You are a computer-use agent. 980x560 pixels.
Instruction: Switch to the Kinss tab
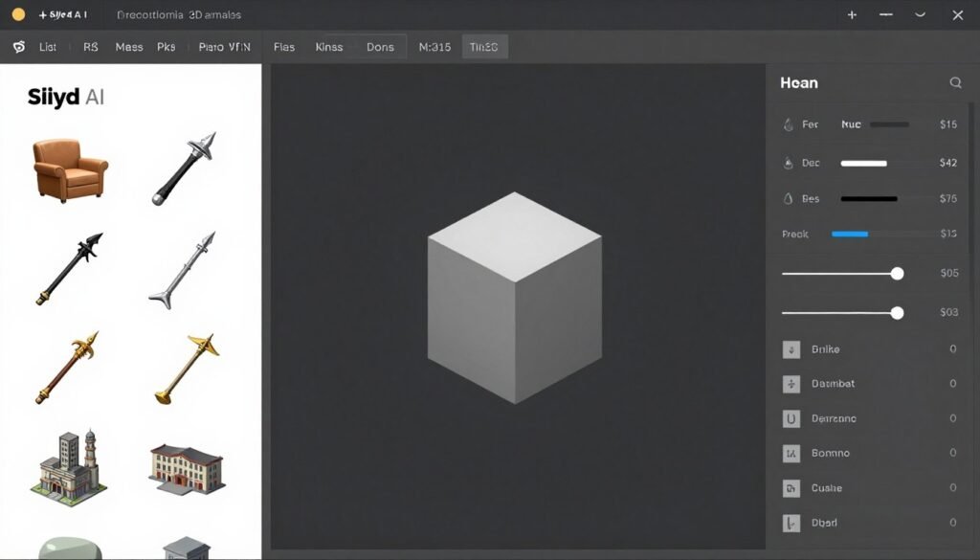pyautogui.click(x=329, y=47)
